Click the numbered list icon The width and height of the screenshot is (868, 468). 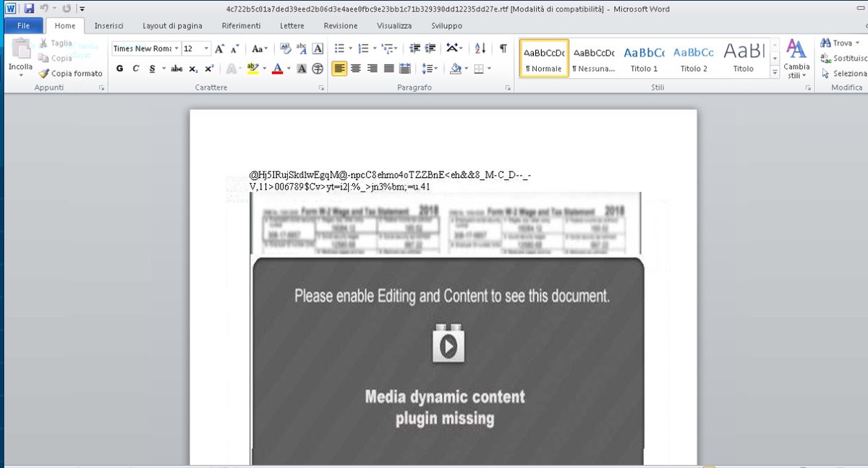point(364,48)
